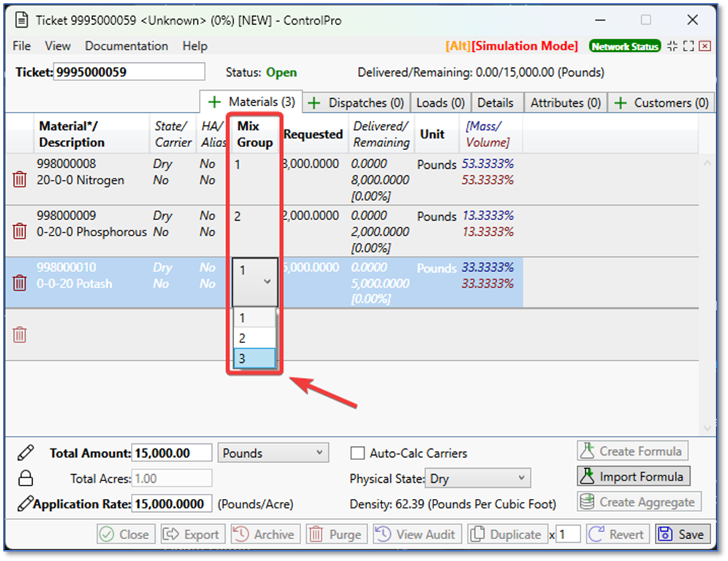The height and width of the screenshot is (561, 728).
Task: Click the pencil icon beside Total Amount
Action: coord(26,453)
